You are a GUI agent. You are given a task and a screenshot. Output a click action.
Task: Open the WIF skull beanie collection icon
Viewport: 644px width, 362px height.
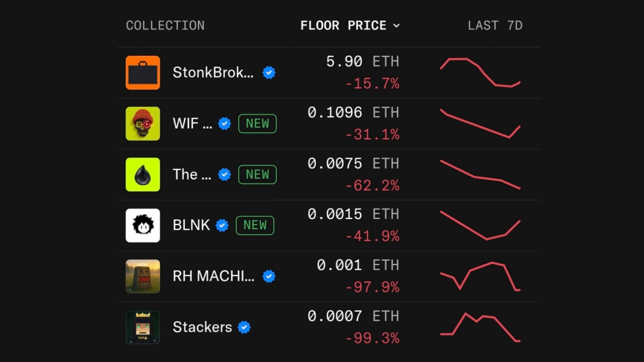tap(143, 124)
